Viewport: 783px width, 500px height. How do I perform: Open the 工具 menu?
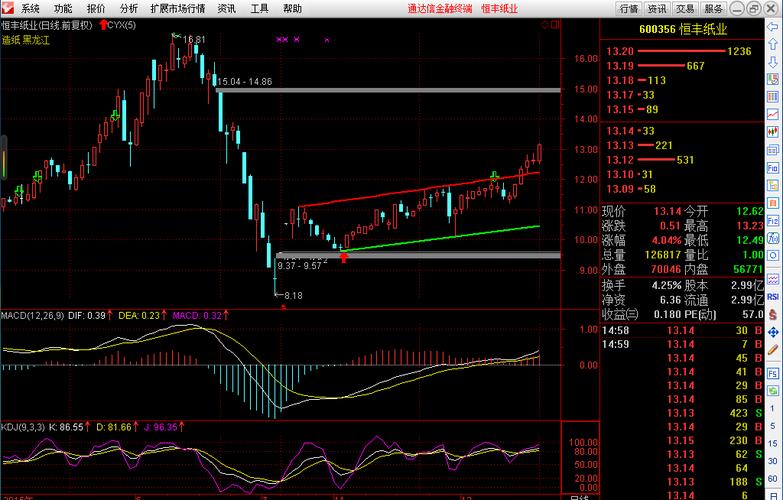[x=260, y=8]
